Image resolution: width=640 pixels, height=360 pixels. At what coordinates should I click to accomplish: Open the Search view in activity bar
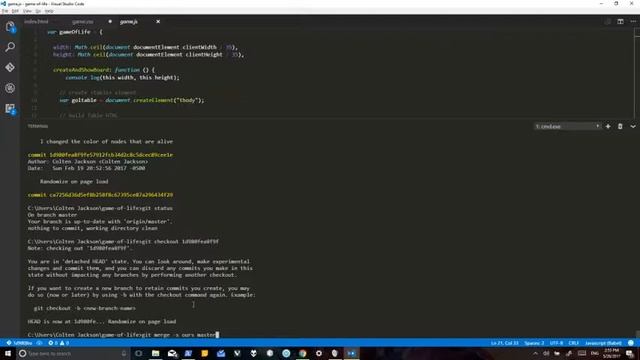pyautogui.click(x=10, y=47)
